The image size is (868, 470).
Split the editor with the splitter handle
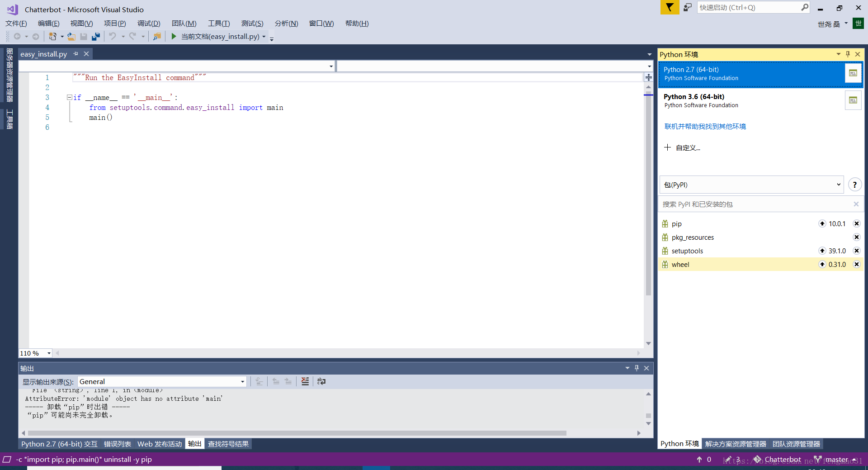[x=648, y=77]
